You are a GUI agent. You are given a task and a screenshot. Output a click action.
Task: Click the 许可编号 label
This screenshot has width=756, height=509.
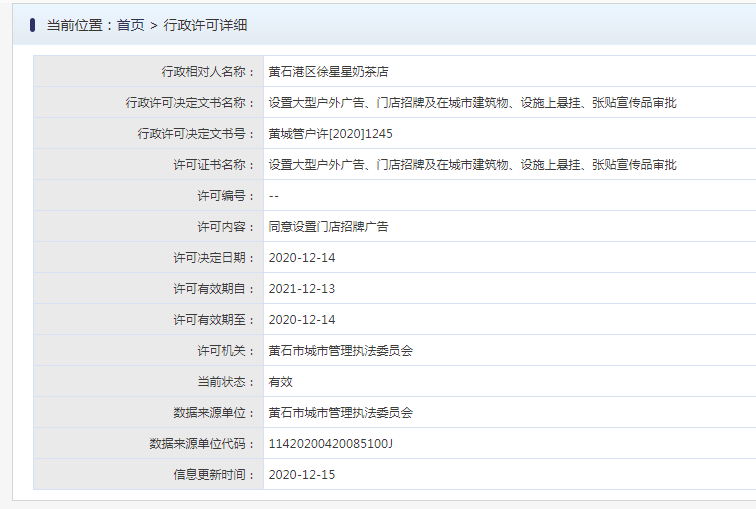[x=226, y=196]
